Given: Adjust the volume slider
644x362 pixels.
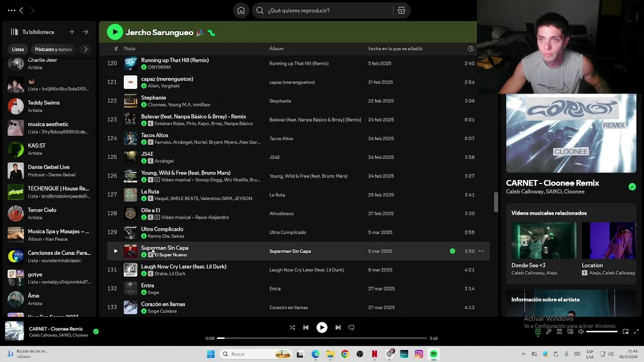Looking at the screenshot, I should [602, 331].
